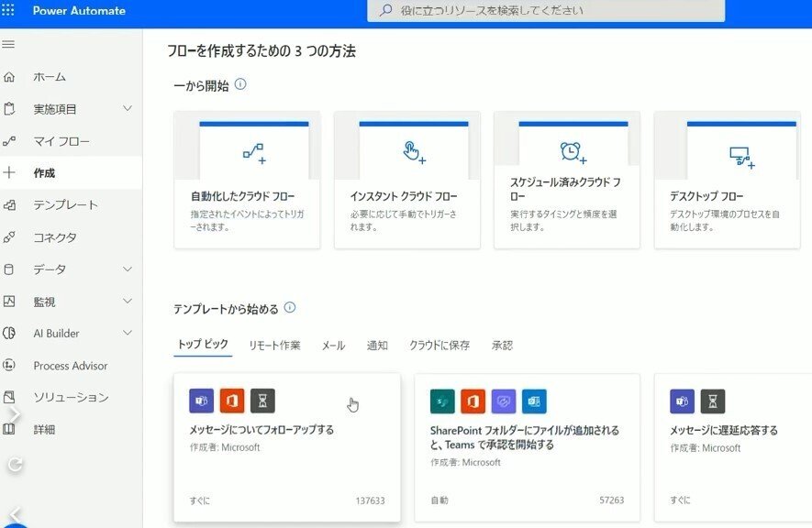Click the refresh circular arrow icon

pyautogui.click(x=15, y=465)
